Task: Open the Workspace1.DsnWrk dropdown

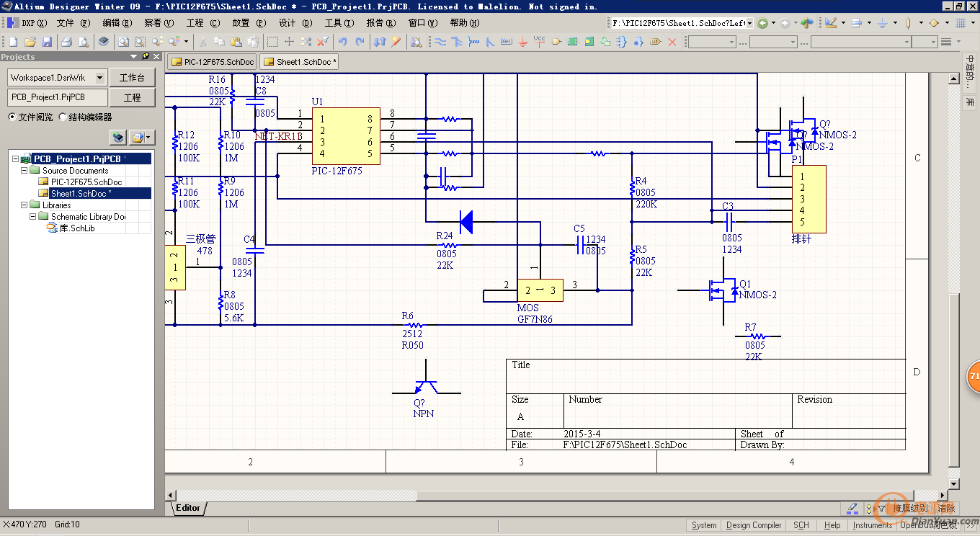Action: tap(100, 77)
